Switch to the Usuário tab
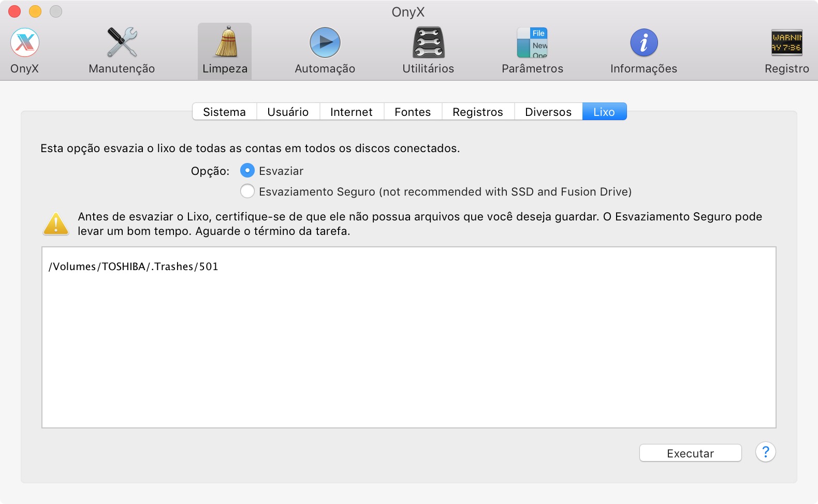The image size is (818, 504). pos(288,112)
